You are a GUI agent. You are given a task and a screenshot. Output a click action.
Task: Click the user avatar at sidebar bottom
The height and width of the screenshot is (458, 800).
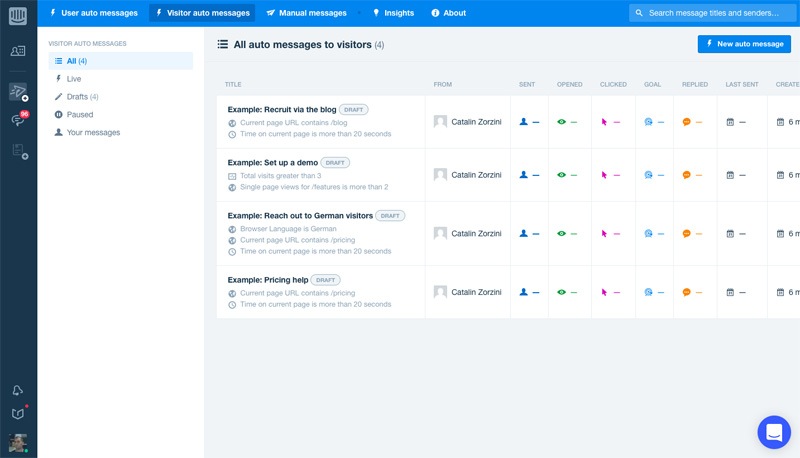18,443
